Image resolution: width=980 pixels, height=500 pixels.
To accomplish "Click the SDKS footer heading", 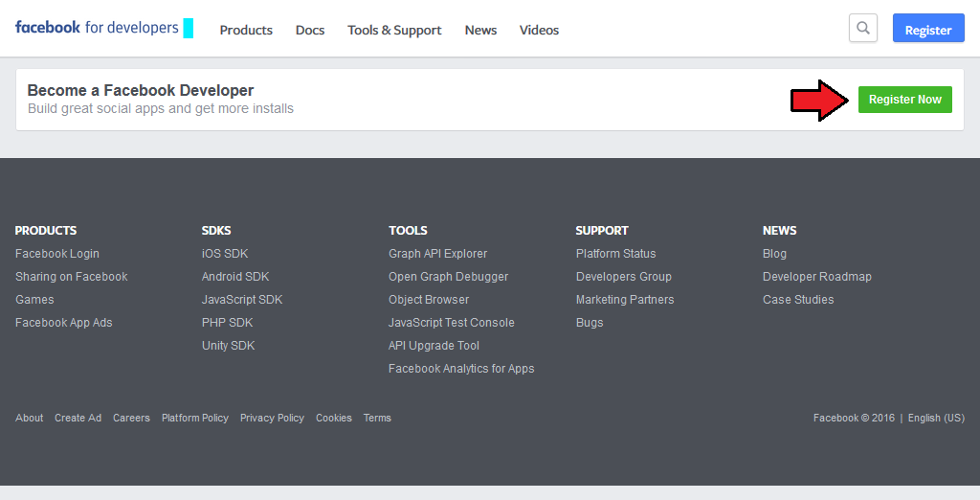I will click(x=216, y=230).
